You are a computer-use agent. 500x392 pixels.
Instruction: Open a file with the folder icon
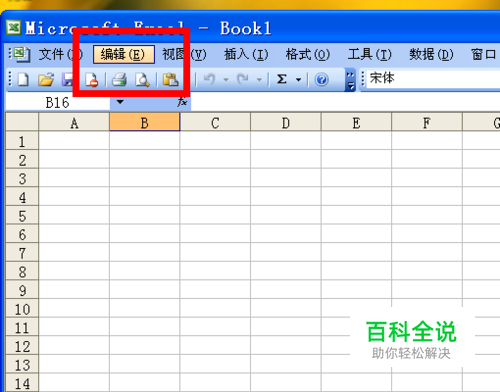click(x=46, y=80)
